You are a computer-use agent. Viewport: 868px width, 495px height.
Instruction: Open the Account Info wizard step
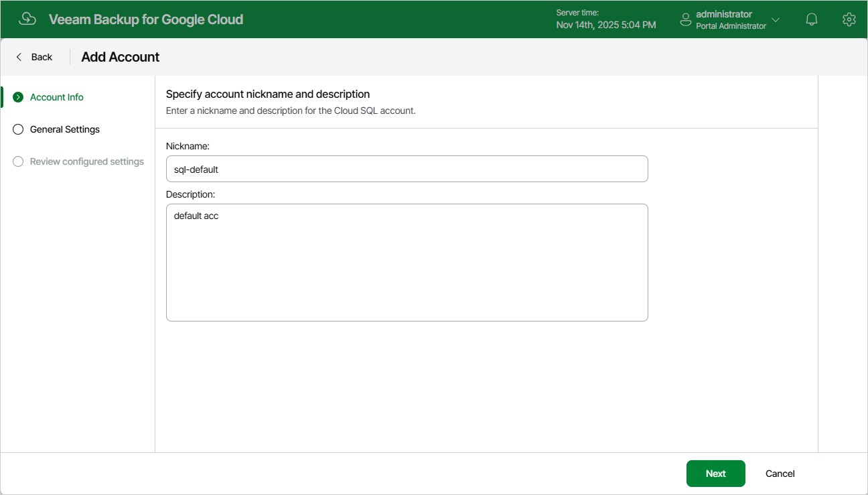(x=57, y=97)
